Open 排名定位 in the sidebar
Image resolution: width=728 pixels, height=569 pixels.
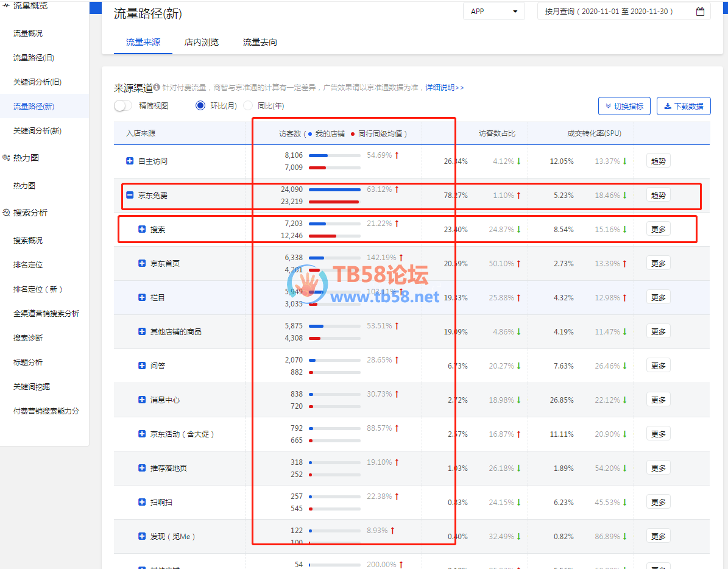tap(28, 265)
